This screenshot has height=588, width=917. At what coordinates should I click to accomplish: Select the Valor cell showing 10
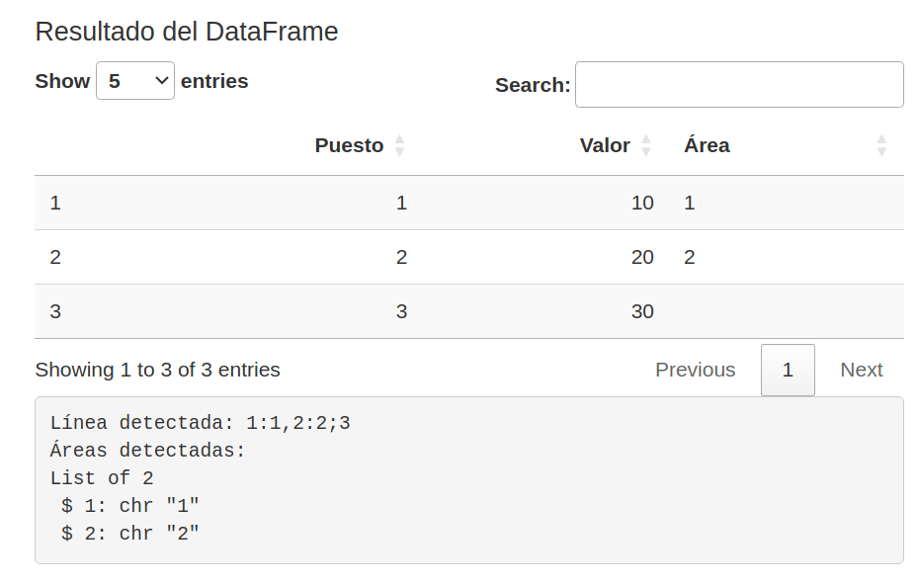[642, 203]
